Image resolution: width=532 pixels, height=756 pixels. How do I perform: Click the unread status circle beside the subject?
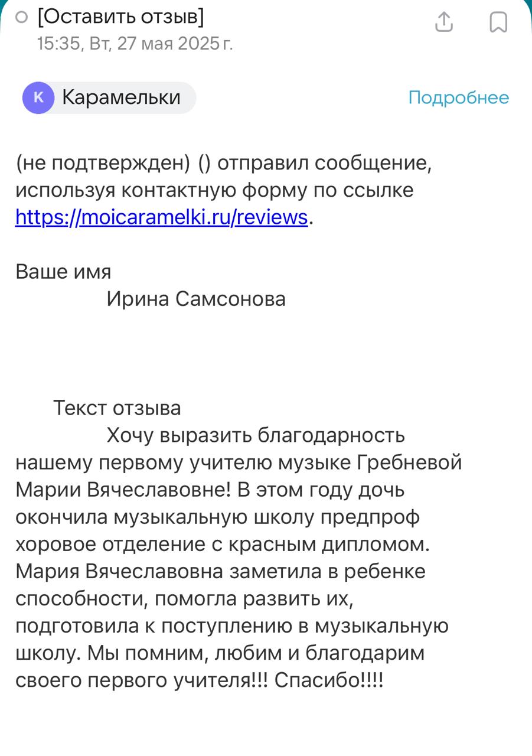pyautogui.click(x=21, y=17)
